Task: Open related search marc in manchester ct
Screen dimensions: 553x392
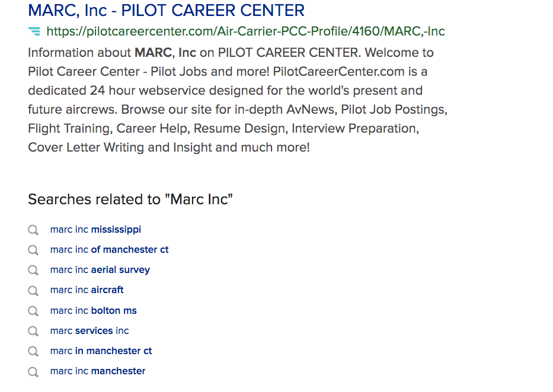Action: coord(101,351)
